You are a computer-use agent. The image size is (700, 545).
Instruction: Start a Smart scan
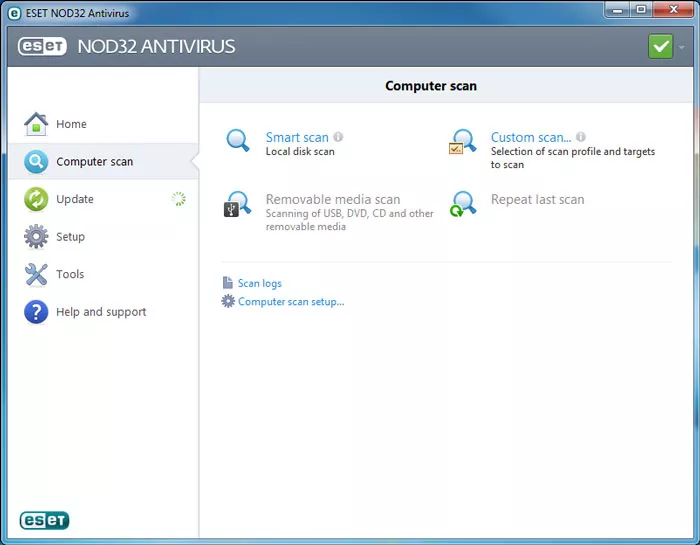(x=297, y=137)
